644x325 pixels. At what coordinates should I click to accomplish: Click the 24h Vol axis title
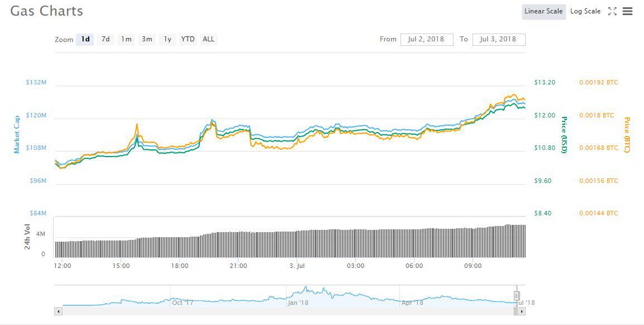27,238
